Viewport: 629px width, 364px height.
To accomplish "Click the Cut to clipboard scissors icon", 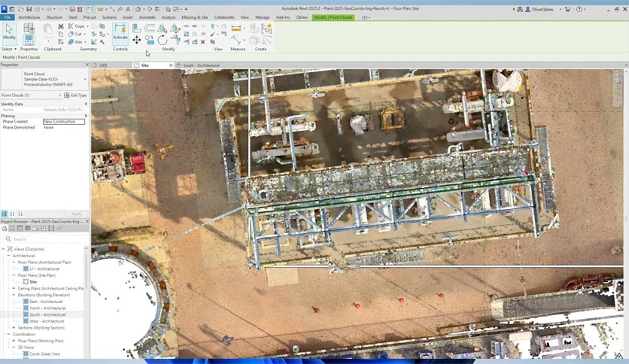I will click(x=61, y=26).
